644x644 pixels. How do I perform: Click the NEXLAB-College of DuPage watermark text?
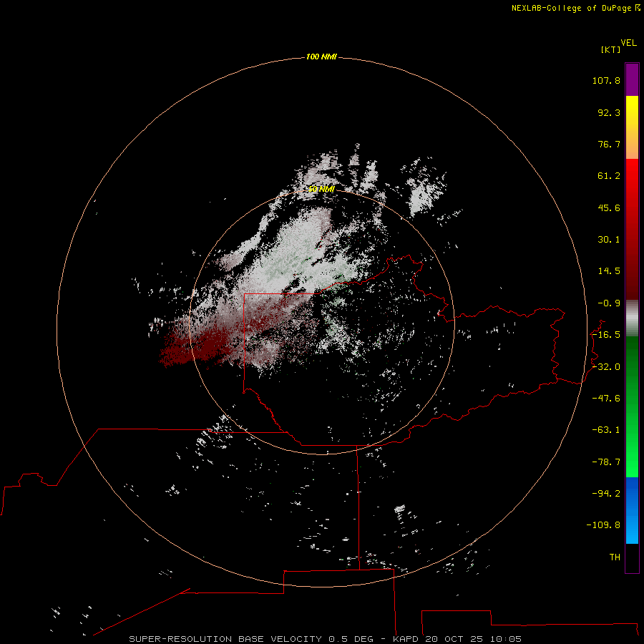pos(575,8)
